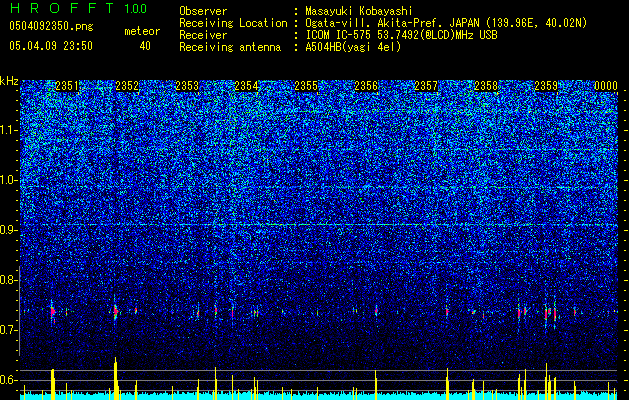This screenshot has height=400, width=629.
Task: Click the 2352 time marker
Action: pyautogui.click(x=127, y=86)
